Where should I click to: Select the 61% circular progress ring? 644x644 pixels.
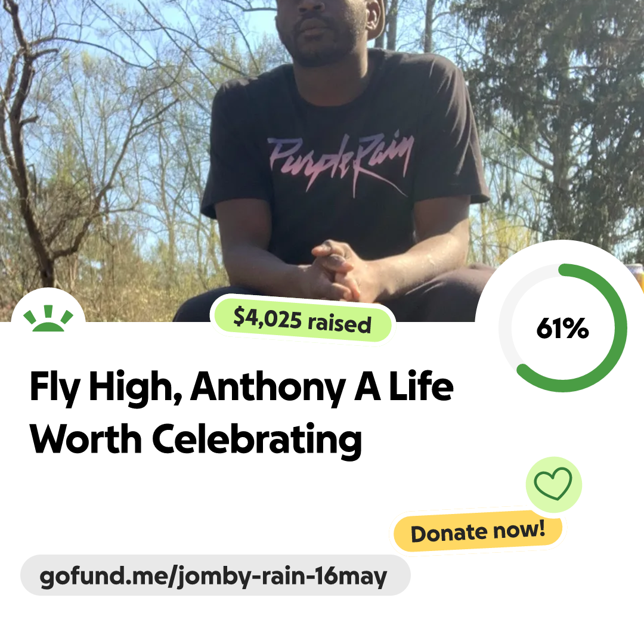563,328
